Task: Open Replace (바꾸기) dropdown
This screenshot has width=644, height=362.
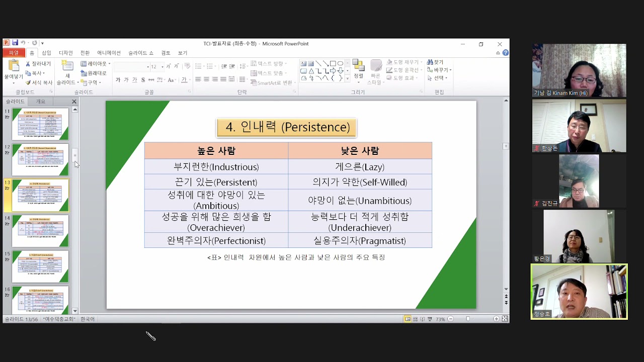Action: pos(439,70)
